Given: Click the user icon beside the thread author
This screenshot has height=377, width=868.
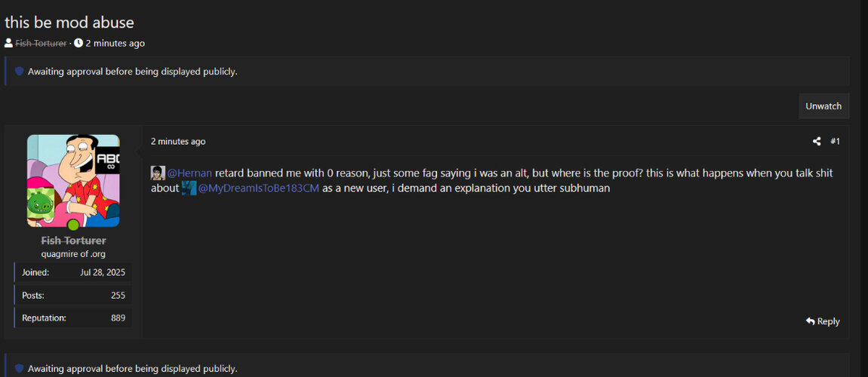Looking at the screenshot, I should pos(8,43).
